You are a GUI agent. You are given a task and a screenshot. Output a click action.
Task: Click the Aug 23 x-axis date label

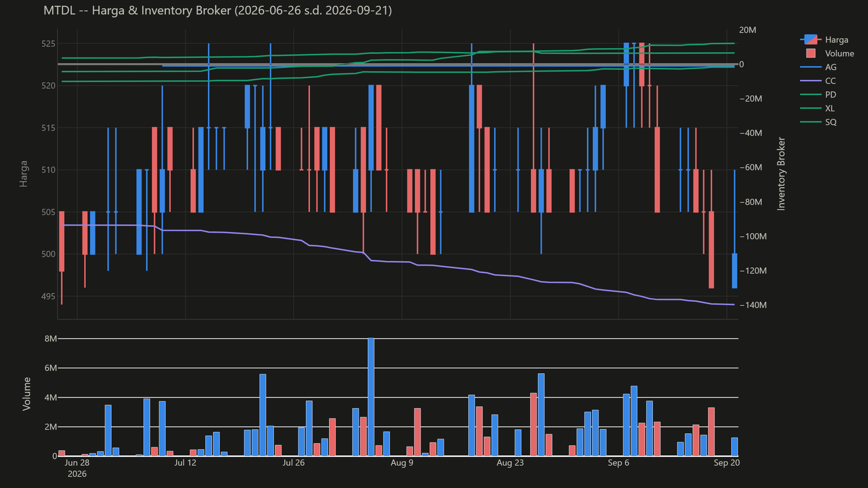click(x=510, y=463)
